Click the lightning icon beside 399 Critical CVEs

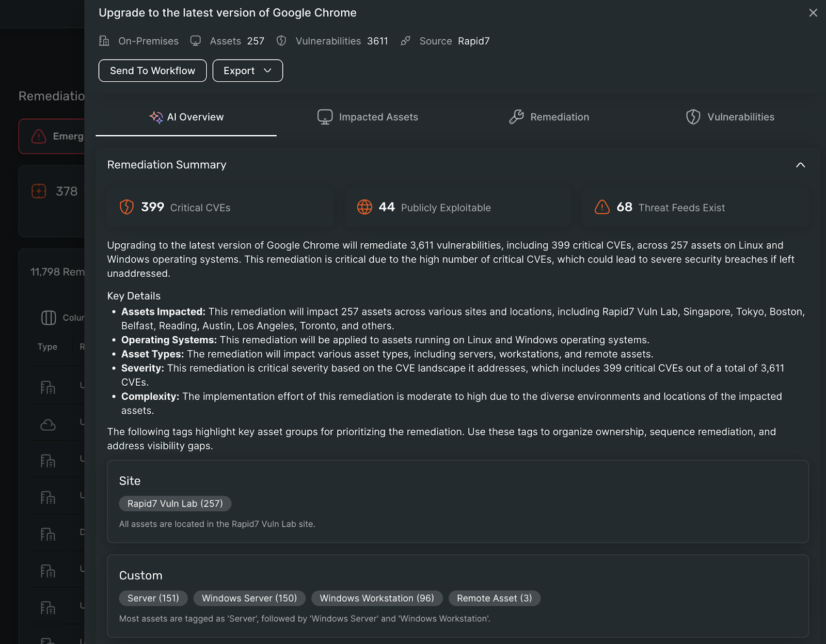coord(128,207)
